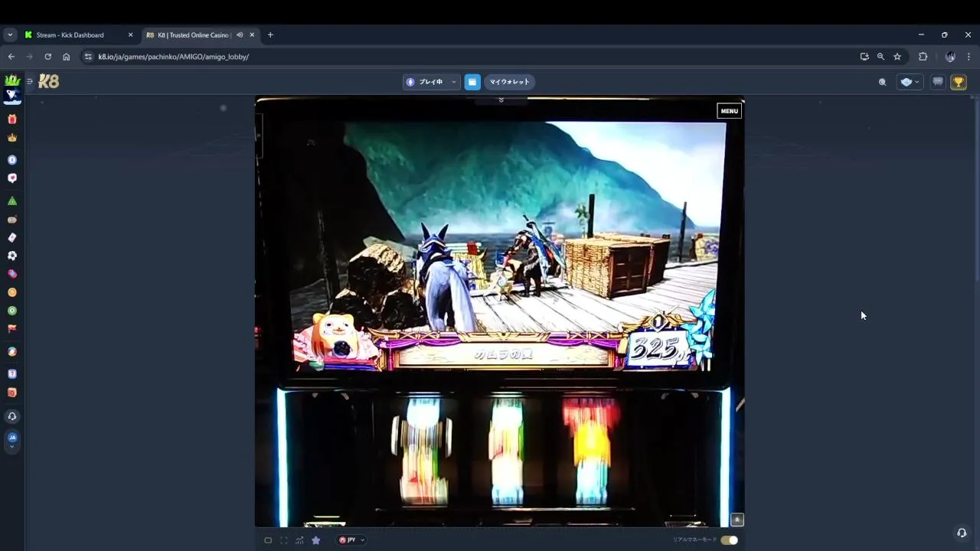Open the browser profile avatar
This screenshot has width=980, height=551.
pyautogui.click(x=950, y=57)
